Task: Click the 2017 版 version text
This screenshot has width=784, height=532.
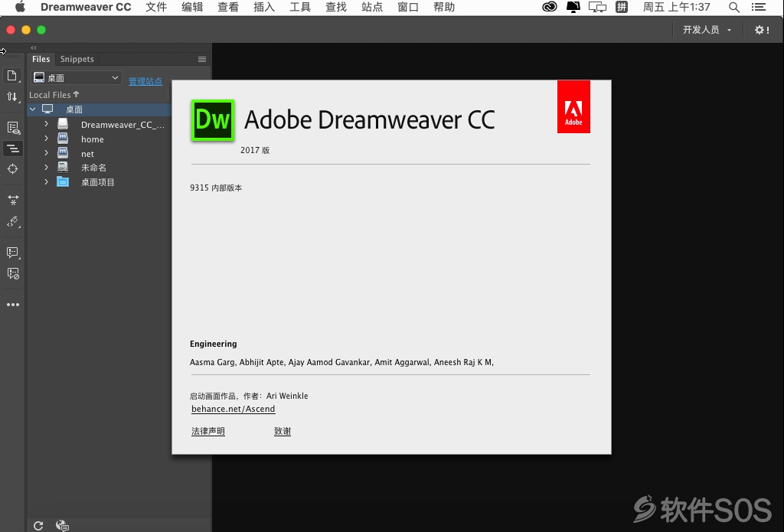Action: [x=255, y=150]
